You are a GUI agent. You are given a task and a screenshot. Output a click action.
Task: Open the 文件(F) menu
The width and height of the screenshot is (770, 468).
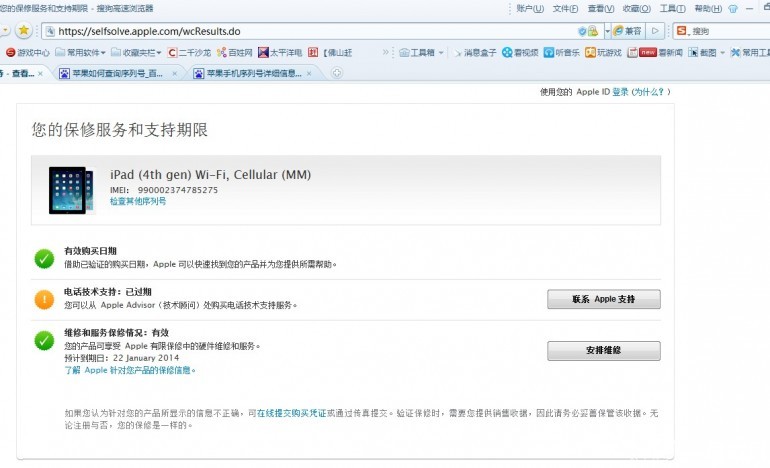tap(565, 8)
